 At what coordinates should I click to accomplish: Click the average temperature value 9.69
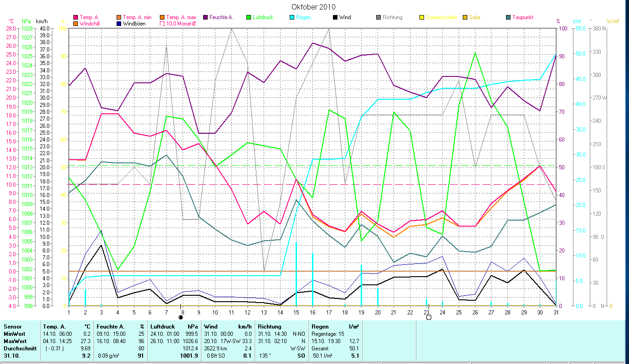[86, 349]
